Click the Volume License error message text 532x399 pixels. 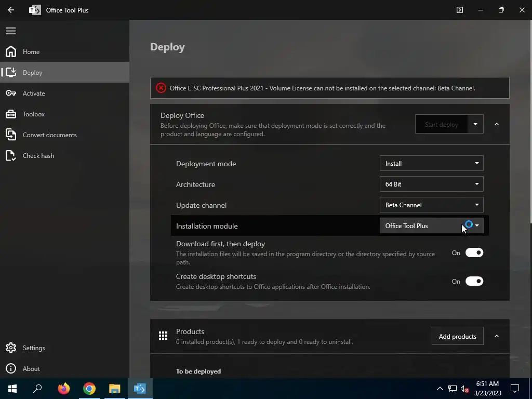322,88
